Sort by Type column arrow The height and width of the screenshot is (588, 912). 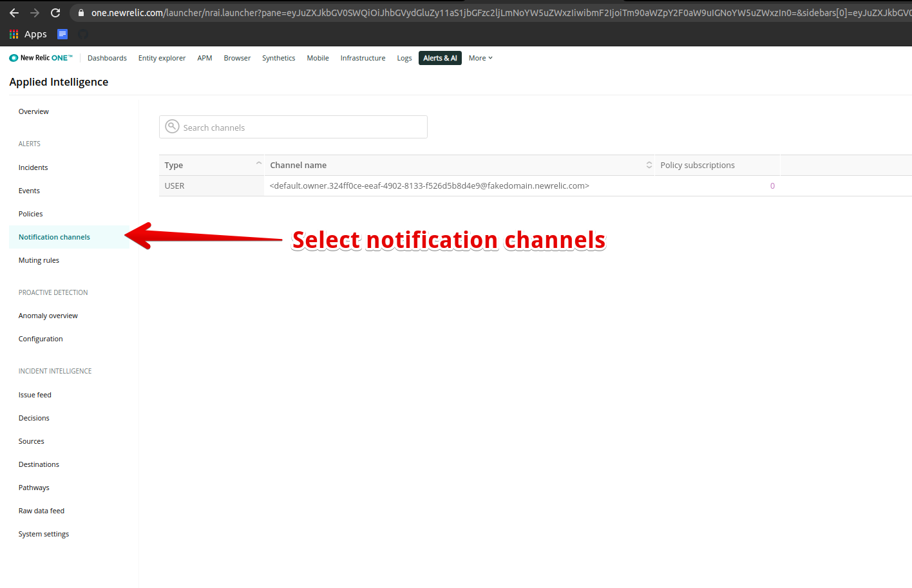click(259, 164)
